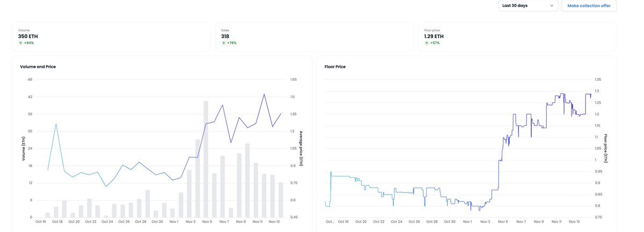Click the 48 tick on volume axis

(30, 80)
